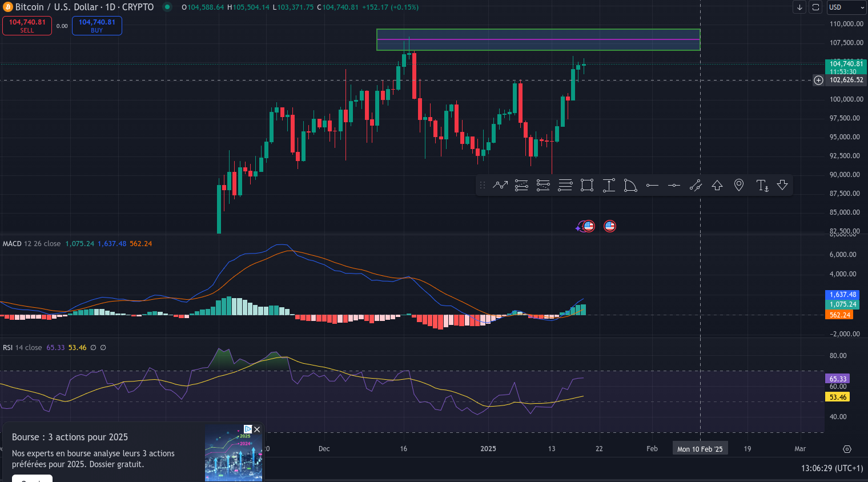The height and width of the screenshot is (482, 868).
Task: Close the Bourse advertisement popup
Action: coord(257,429)
